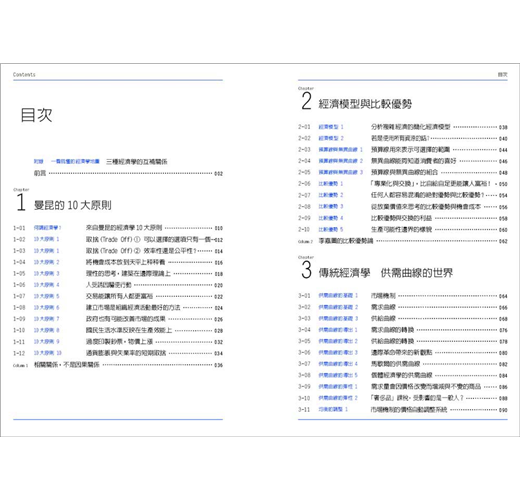Click the page number '002'

tap(218, 174)
